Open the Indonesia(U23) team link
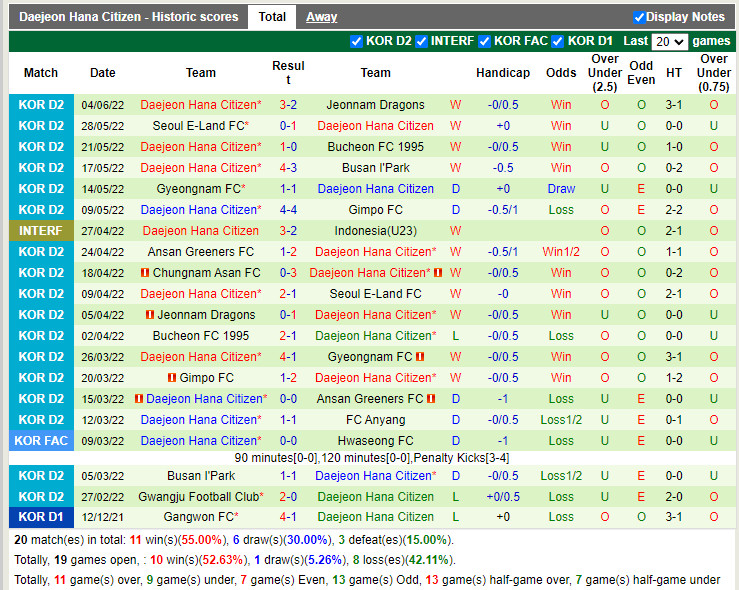Image resolution: width=739 pixels, height=590 pixels. 375,231
